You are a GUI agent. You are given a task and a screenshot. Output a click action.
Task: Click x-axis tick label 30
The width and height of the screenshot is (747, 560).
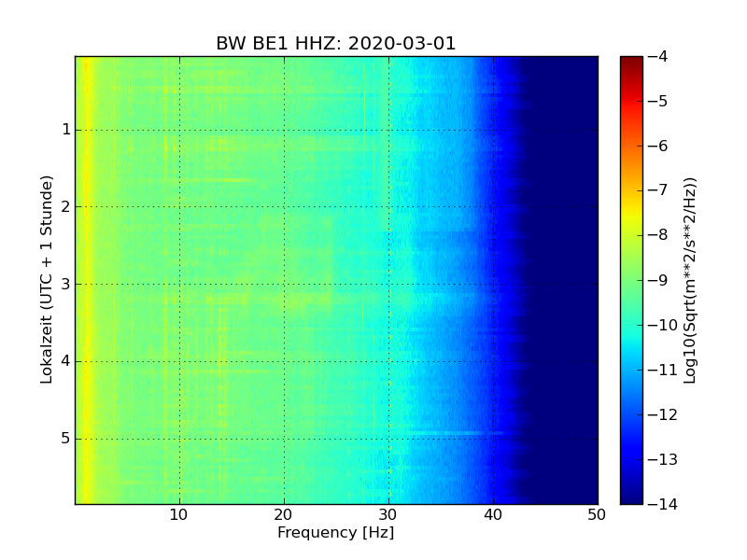(x=388, y=515)
